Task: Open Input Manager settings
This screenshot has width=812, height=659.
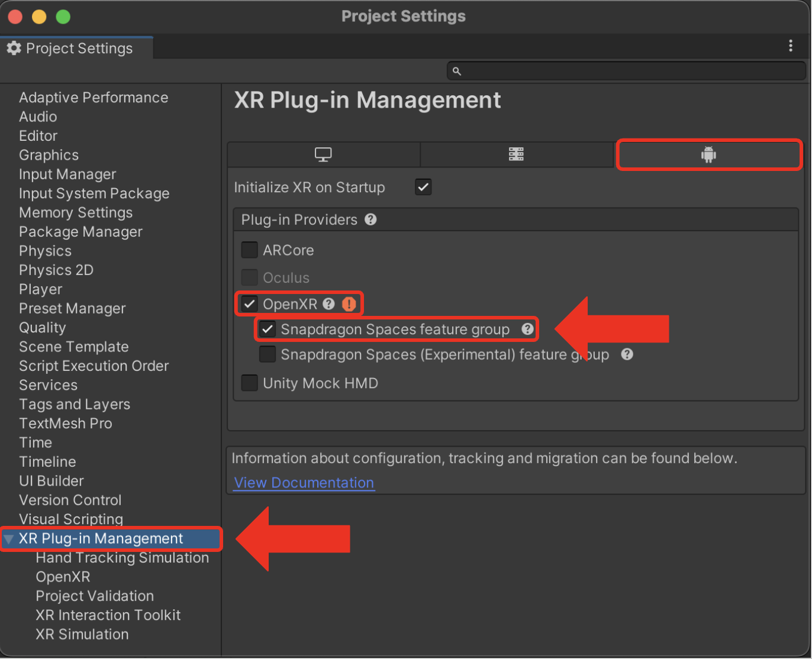Action: (67, 175)
